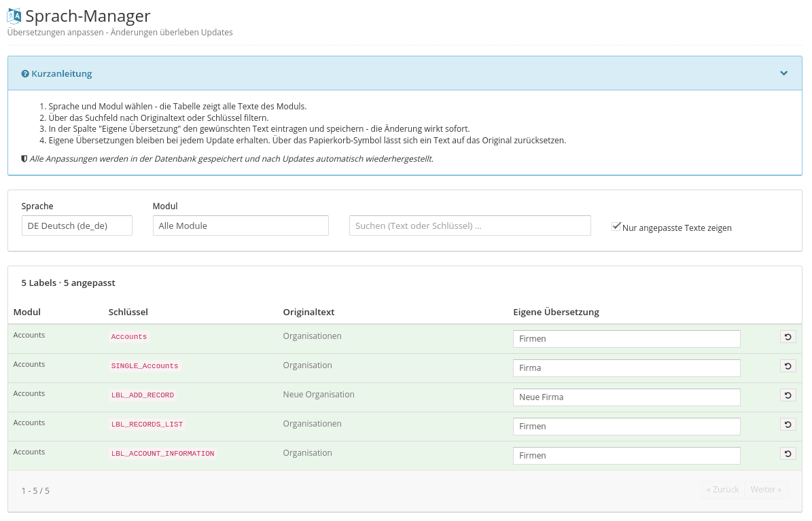The height and width of the screenshot is (521, 812).
Task: Click the Kurzanleitung header title
Action: 62,73
